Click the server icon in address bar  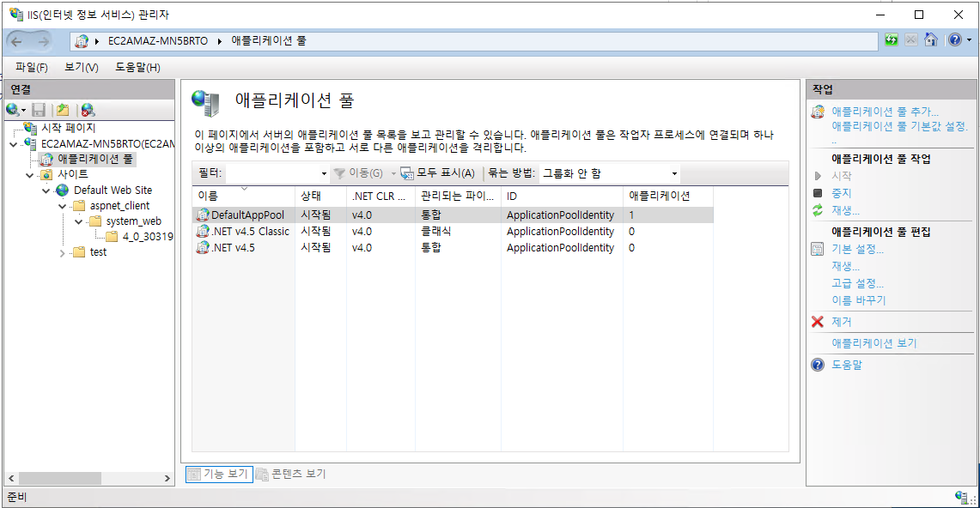(82, 41)
